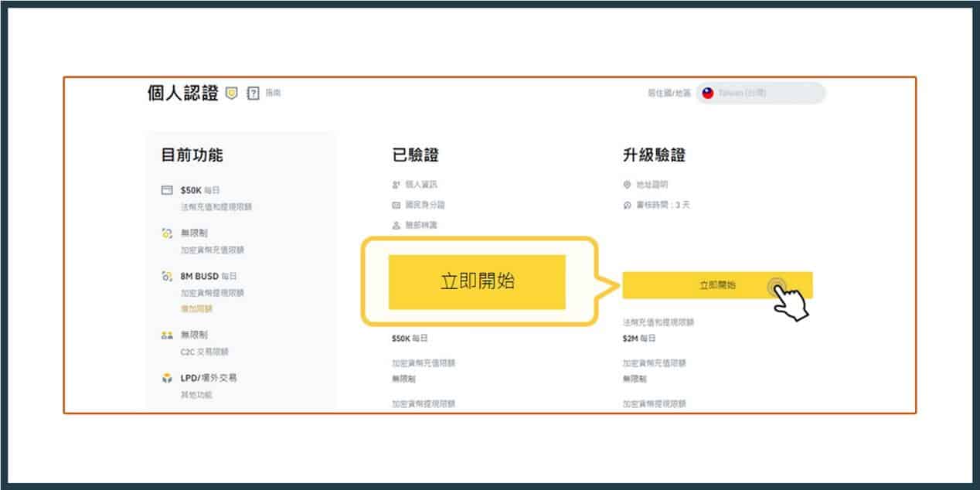Screen dimensions: 980x490
Task: Select the coin icon for 加密貨幣充值限額
Action: (x=167, y=233)
